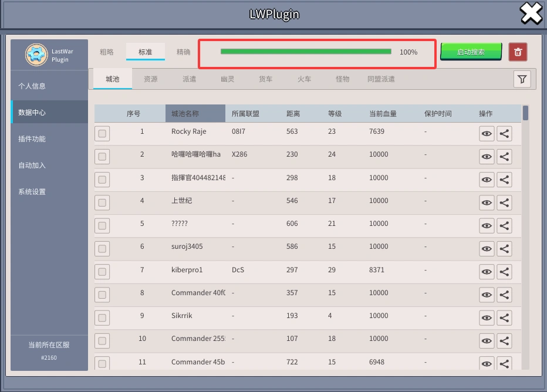
Task: Share the ????? city row
Action: click(504, 226)
